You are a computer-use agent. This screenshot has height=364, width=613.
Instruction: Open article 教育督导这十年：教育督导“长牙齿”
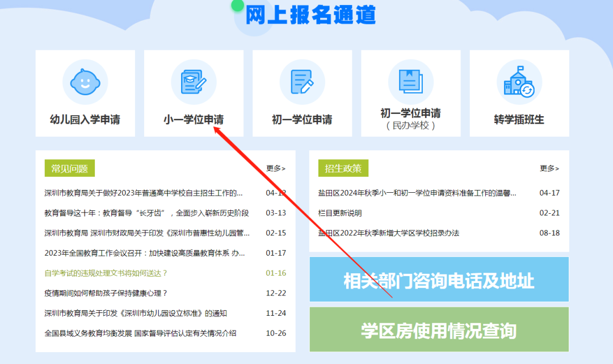tap(146, 213)
